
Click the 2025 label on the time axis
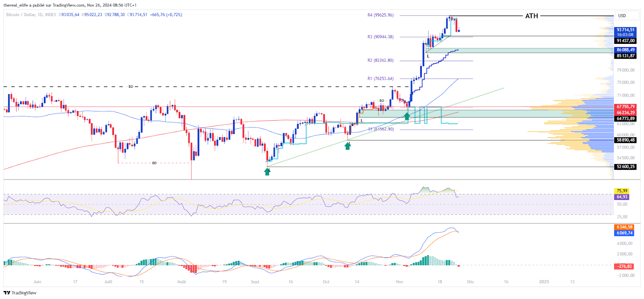(544, 282)
